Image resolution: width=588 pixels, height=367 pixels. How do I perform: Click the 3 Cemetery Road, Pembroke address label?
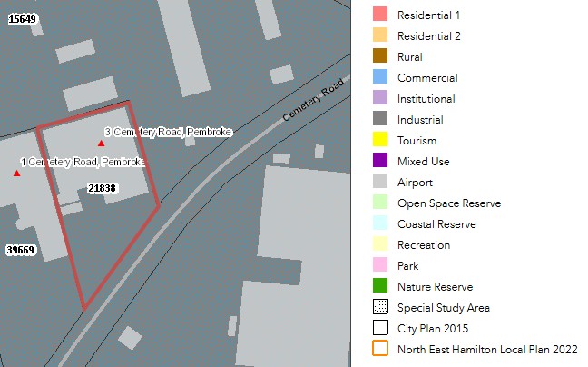point(169,132)
